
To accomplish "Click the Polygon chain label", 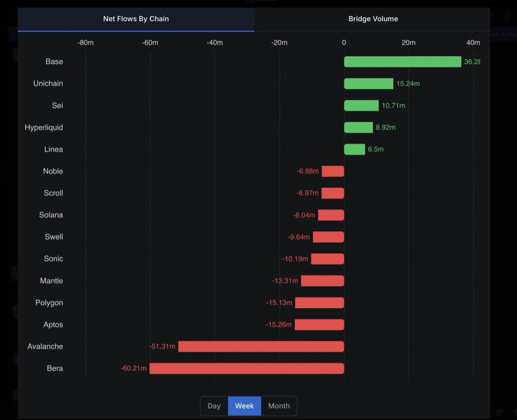I will click(x=49, y=303).
